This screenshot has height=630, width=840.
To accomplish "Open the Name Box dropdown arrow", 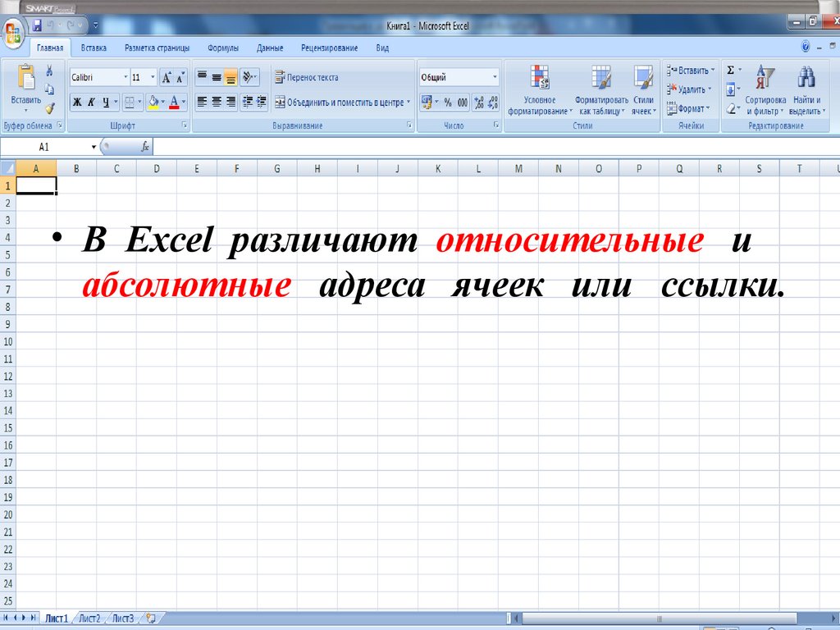I will (94, 147).
